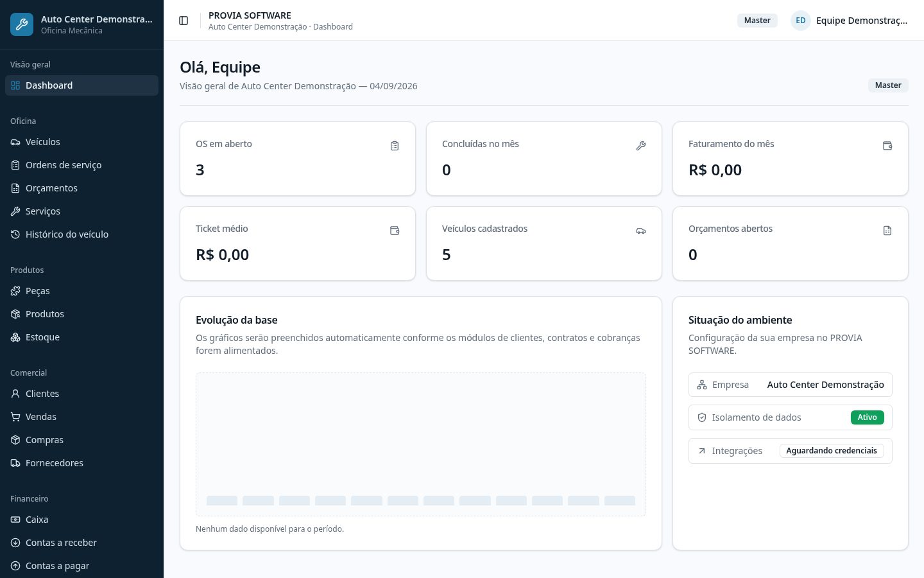Screen dimensions: 924x578
Task: Click the wrench logo of Auto Center
Action: pos(22,24)
